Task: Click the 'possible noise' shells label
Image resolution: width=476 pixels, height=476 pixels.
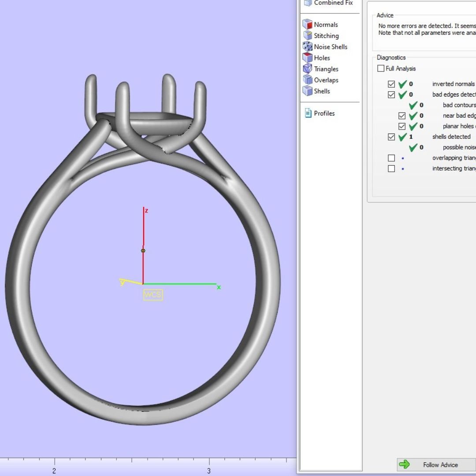Action: 459,147
